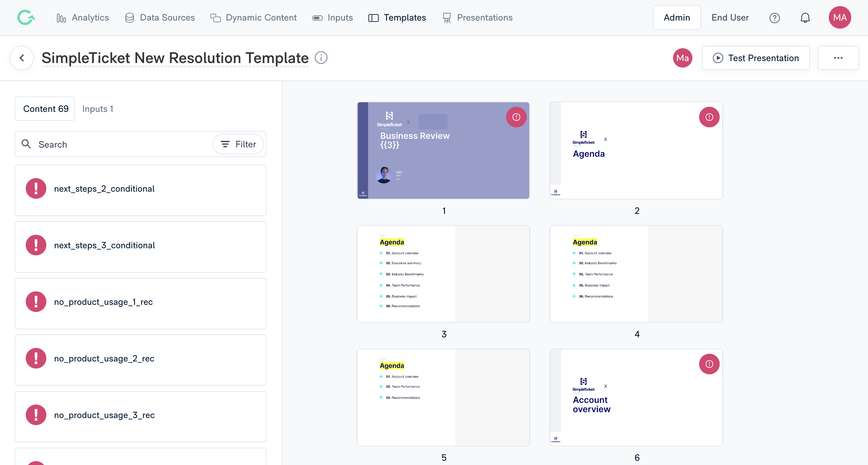Switch to Admin mode
This screenshot has height=465, width=868.
677,17
